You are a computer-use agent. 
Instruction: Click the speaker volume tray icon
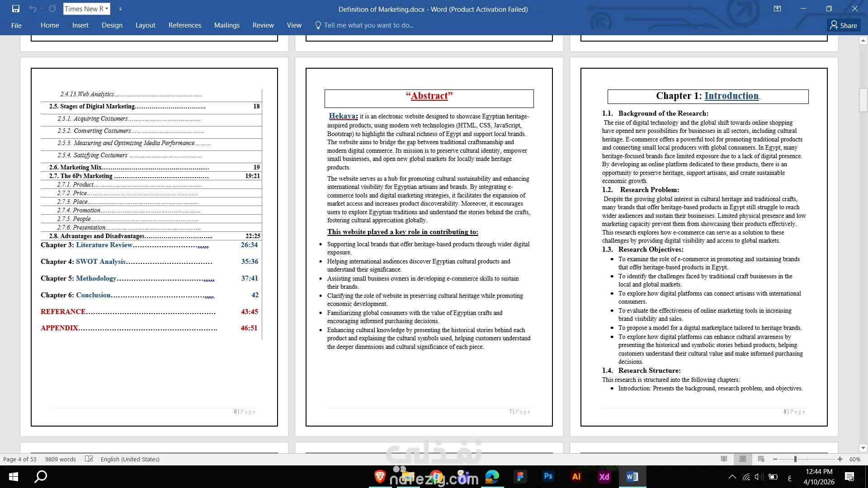[759, 477]
